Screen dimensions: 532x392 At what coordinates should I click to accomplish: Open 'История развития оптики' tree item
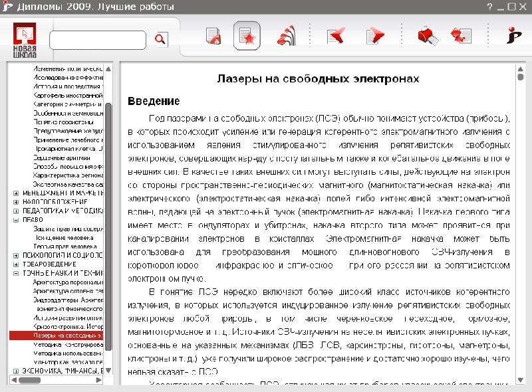(68, 318)
